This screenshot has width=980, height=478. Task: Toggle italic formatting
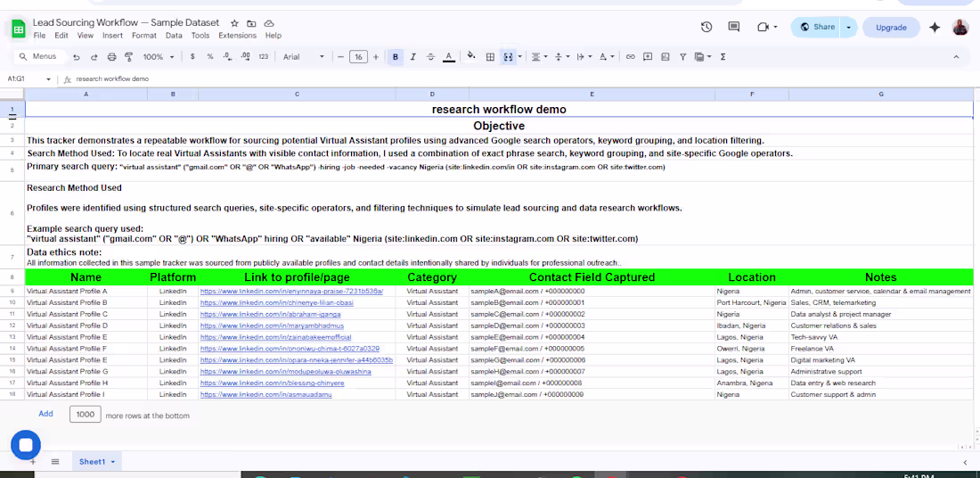point(412,57)
